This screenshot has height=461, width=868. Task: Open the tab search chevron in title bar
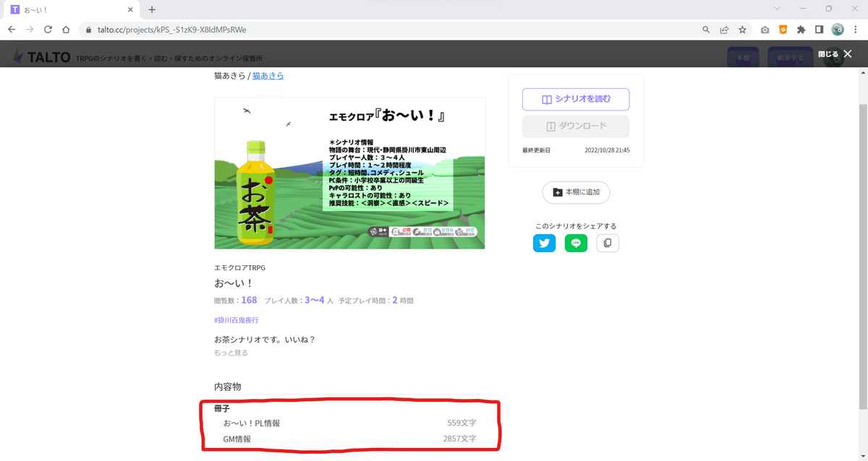(778, 9)
